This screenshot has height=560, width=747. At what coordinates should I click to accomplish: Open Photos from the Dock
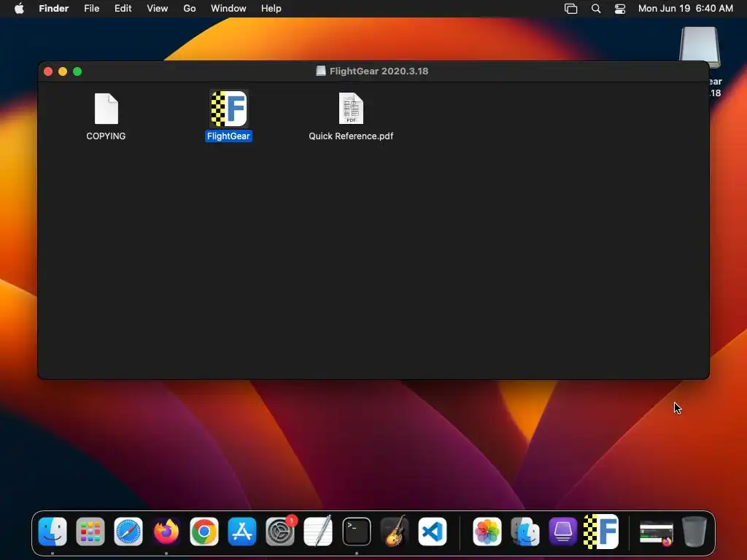tap(487, 532)
